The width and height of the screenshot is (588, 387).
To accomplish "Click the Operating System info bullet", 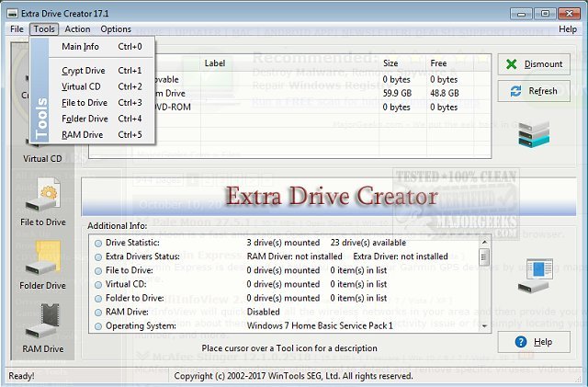I will (98, 326).
